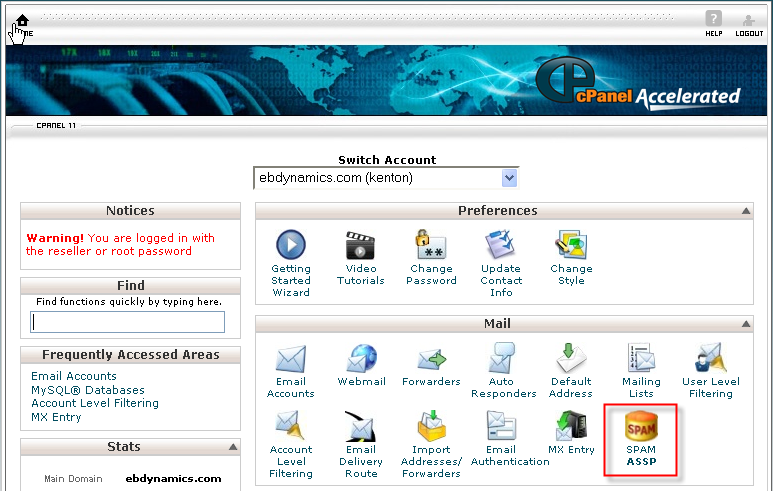Collapse the Preferences section

(x=746, y=211)
